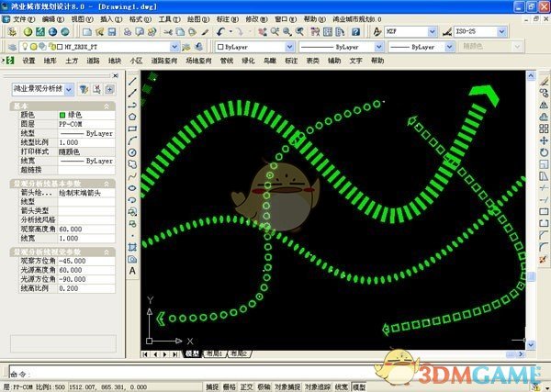Open the 绘图 menu

coord(198,19)
